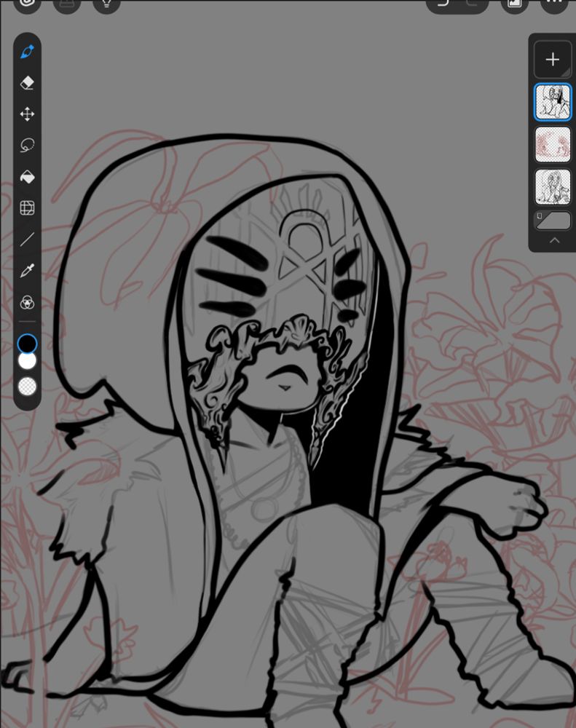Viewport: 576px width, 728px height.
Task: Select the eraser tool
Action: click(x=27, y=83)
